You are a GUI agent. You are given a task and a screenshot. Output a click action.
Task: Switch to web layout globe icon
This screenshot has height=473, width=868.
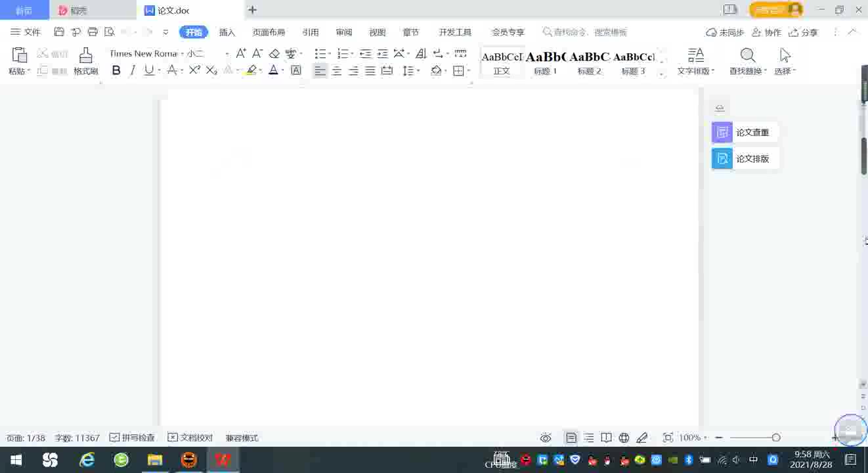[624, 438]
